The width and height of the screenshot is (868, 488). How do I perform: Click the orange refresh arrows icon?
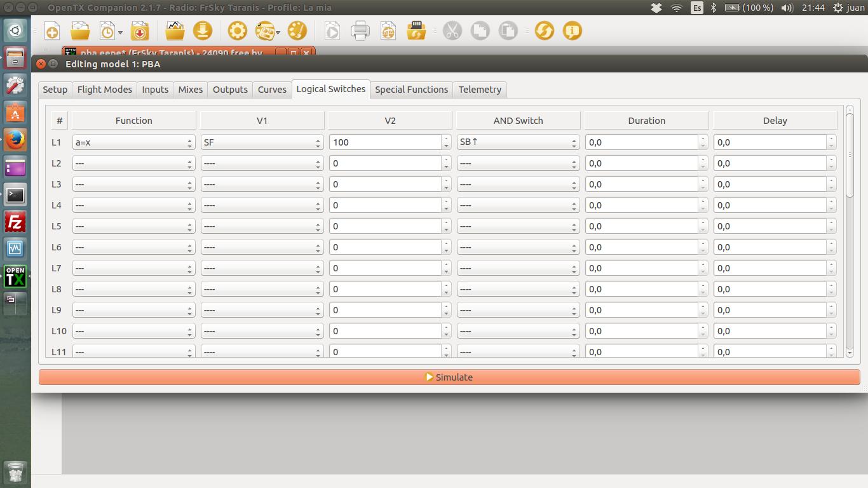544,31
